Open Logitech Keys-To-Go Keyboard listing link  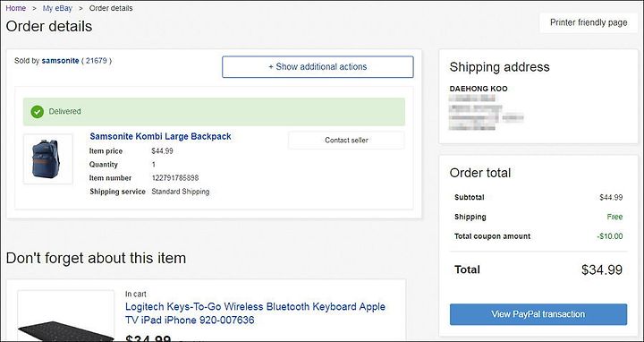pos(255,313)
